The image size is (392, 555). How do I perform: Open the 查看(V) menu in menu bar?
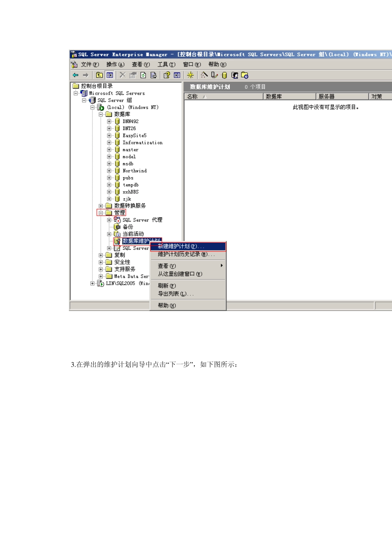[141, 64]
